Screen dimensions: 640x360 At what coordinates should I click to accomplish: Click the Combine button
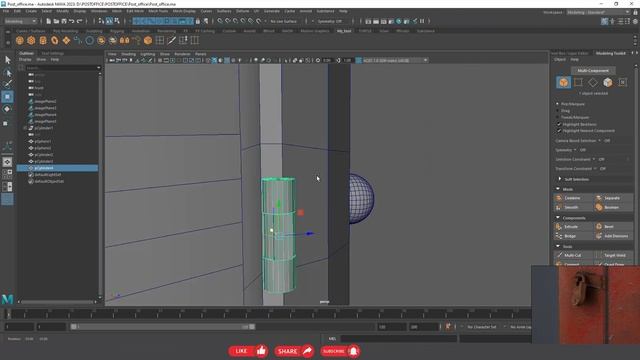(x=573, y=198)
